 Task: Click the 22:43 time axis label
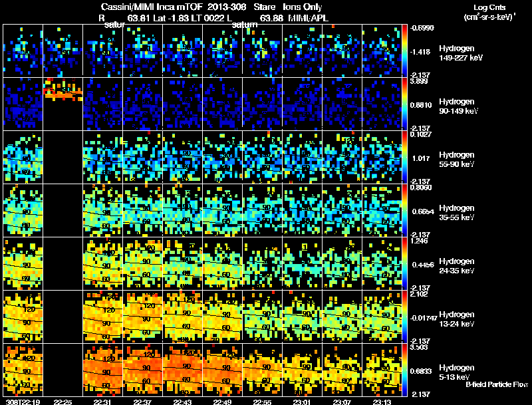182,402
